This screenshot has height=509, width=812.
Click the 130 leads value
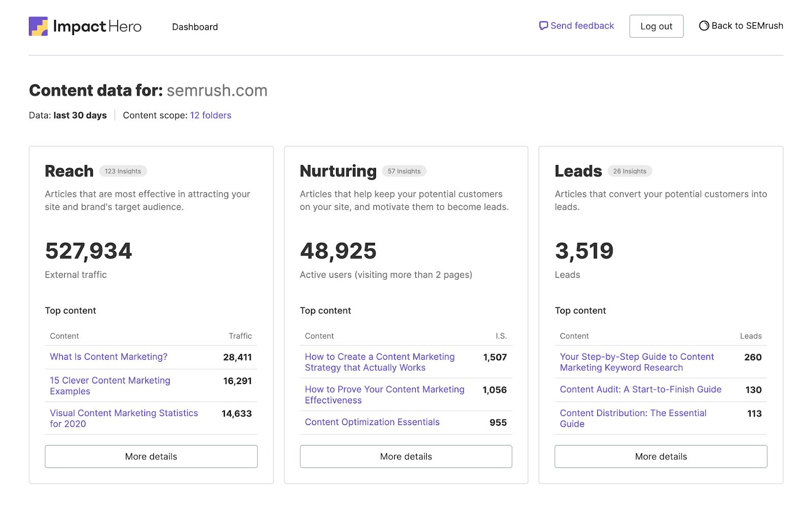tap(754, 390)
